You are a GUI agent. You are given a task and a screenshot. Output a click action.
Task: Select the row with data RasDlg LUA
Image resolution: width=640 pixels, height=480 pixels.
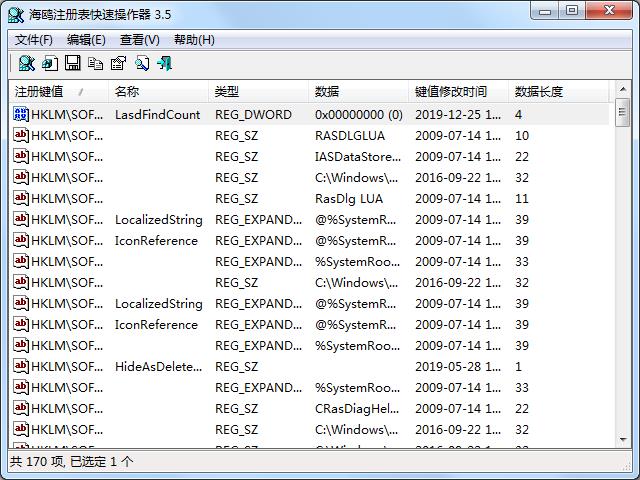pyautogui.click(x=348, y=199)
